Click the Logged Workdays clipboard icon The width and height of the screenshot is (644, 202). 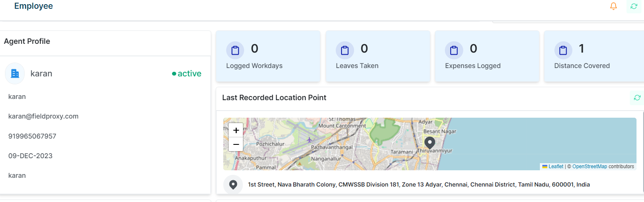(x=235, y=51)
